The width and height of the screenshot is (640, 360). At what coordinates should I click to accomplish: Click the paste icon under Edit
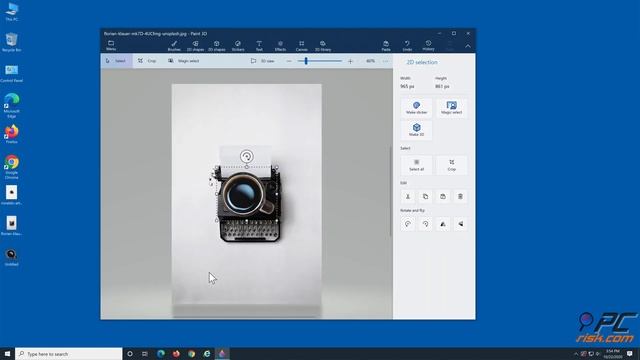coord(443,197)
